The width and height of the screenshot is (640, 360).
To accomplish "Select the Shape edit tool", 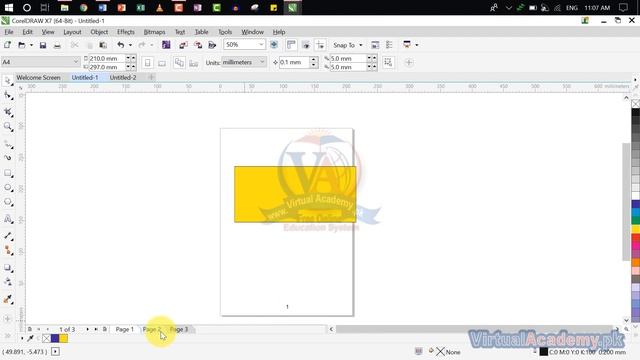I will 7,96.
